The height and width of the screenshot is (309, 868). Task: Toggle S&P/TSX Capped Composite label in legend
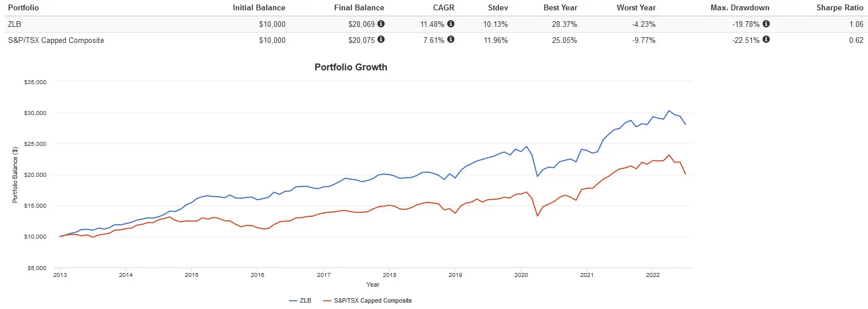tap(372, 300)
